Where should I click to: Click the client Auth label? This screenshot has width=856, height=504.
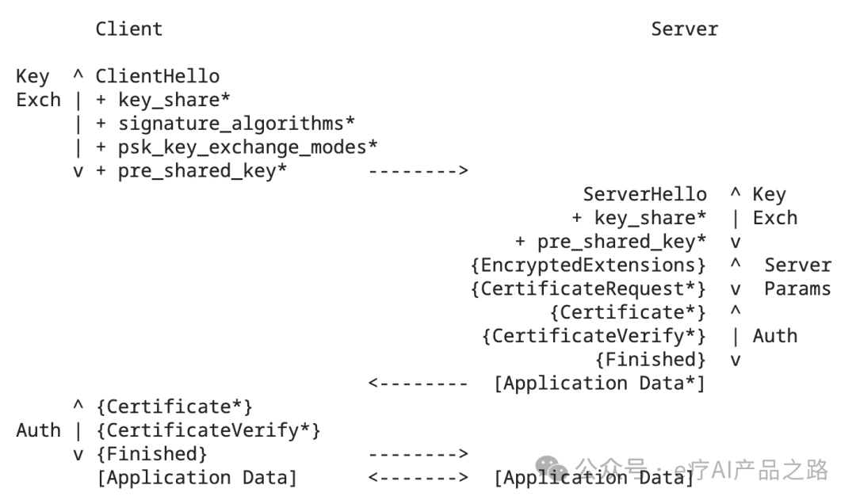38,430
